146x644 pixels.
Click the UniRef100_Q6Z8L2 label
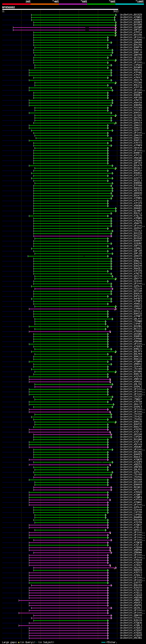[x=131, y=608]
